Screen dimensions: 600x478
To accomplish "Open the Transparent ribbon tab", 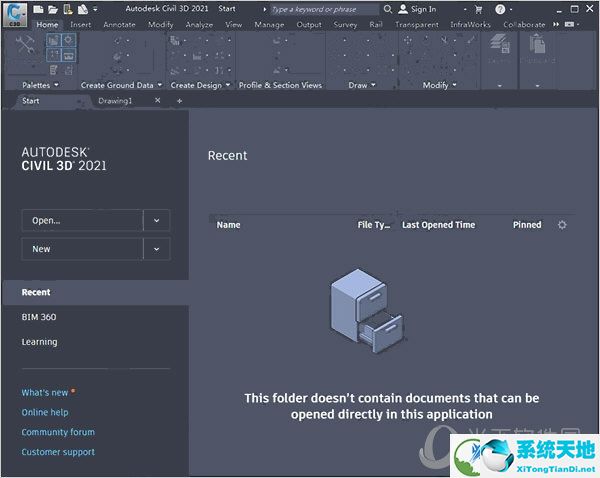I will [x=417, y=24].
